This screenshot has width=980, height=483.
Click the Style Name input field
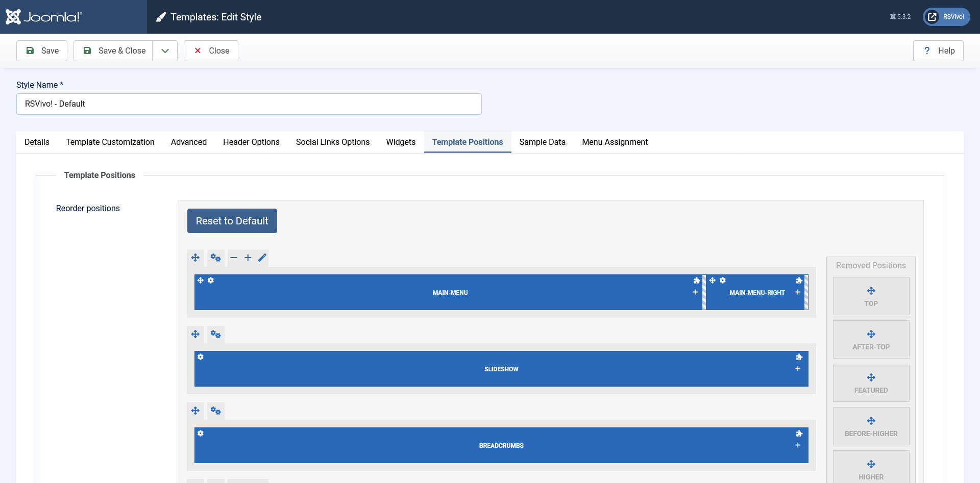tap(249, 104)
